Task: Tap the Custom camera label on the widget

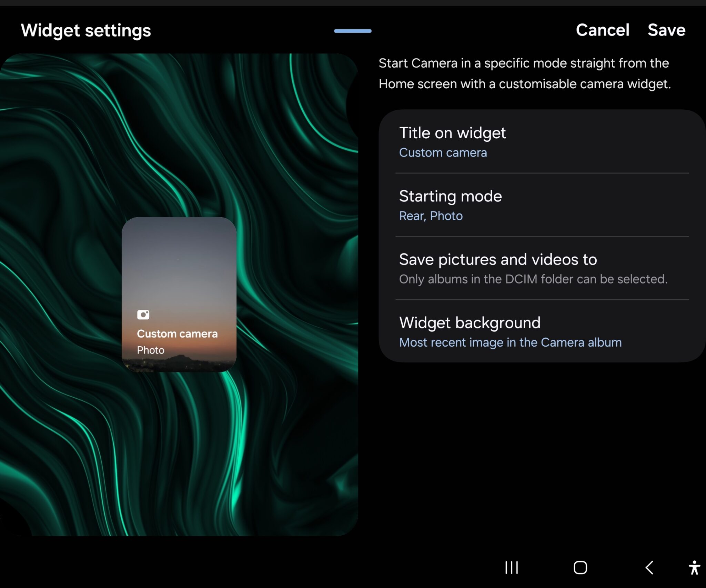Action: tap(178, 333)
